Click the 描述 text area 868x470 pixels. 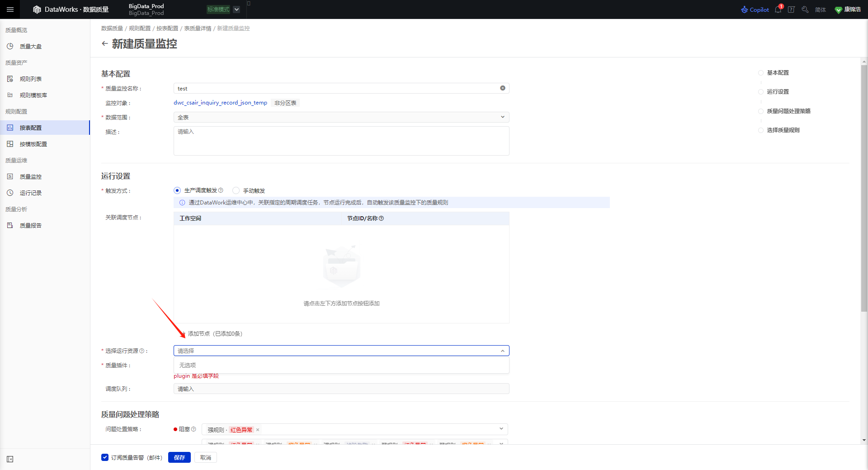coord(341,141)
